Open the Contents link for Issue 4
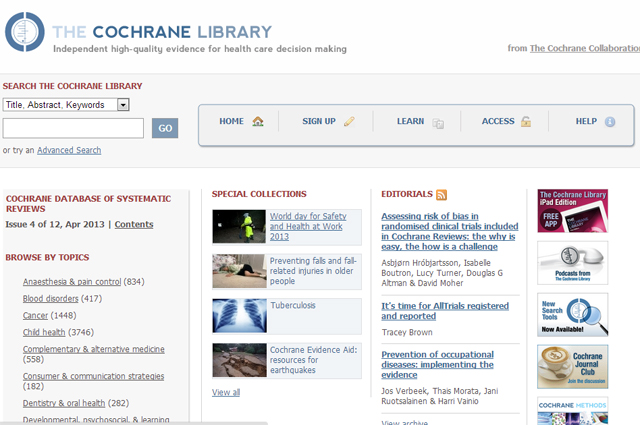This screenshot has width=640, height=425. pyautogui.click(x=134, y=224)
